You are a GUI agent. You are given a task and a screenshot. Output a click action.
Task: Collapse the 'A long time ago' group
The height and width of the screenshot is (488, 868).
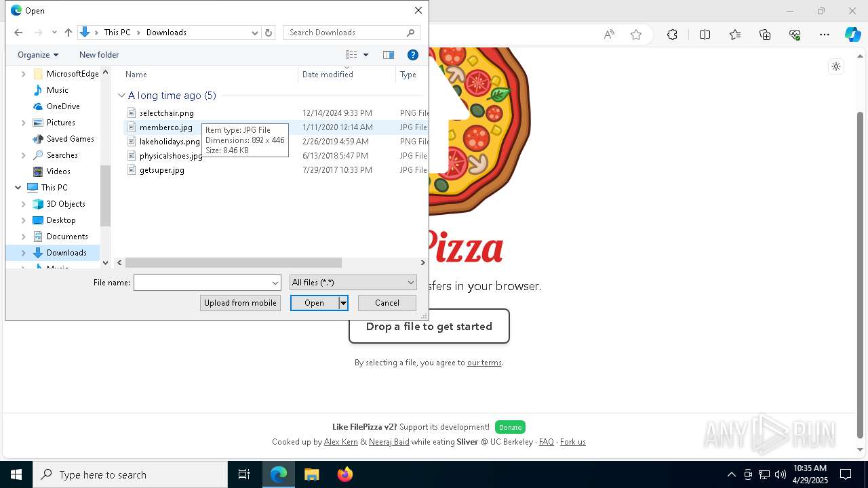[122, 96]
